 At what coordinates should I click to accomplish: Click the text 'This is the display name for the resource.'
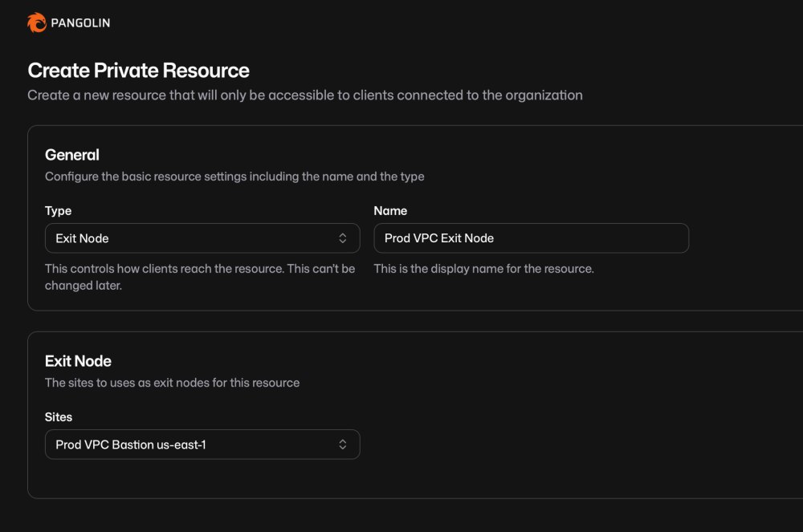(483, 269)
